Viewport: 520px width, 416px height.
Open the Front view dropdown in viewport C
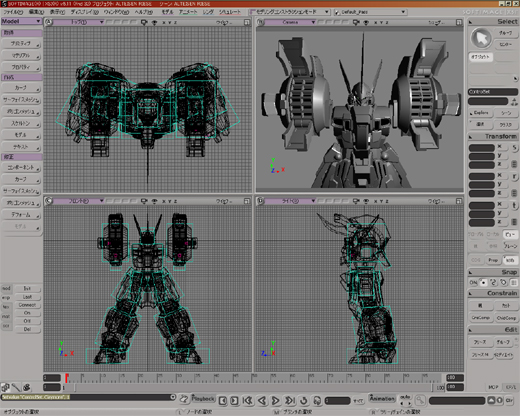click(x=79, y=201)
